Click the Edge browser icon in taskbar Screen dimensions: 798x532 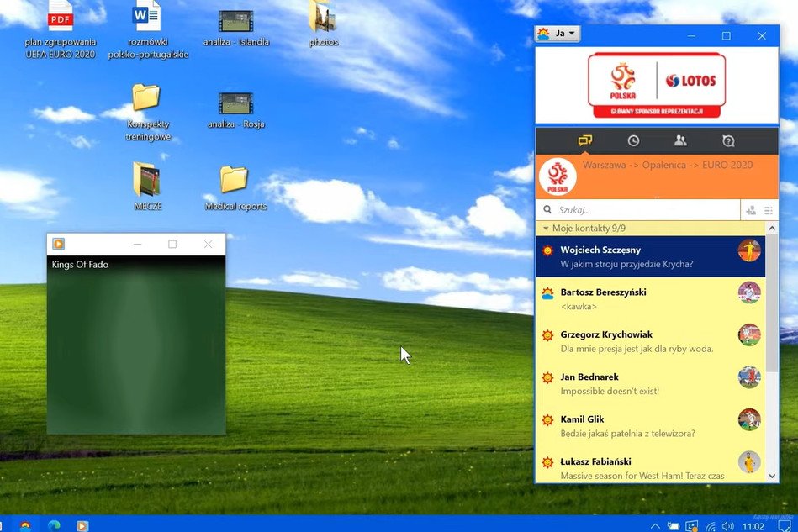pyautogui.click(x=54, y=525)
